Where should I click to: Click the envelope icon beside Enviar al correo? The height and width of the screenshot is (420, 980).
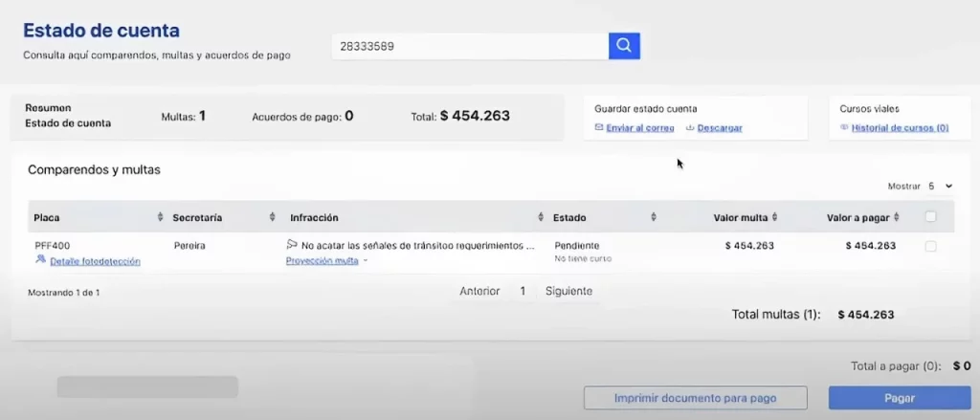(599, 127)
